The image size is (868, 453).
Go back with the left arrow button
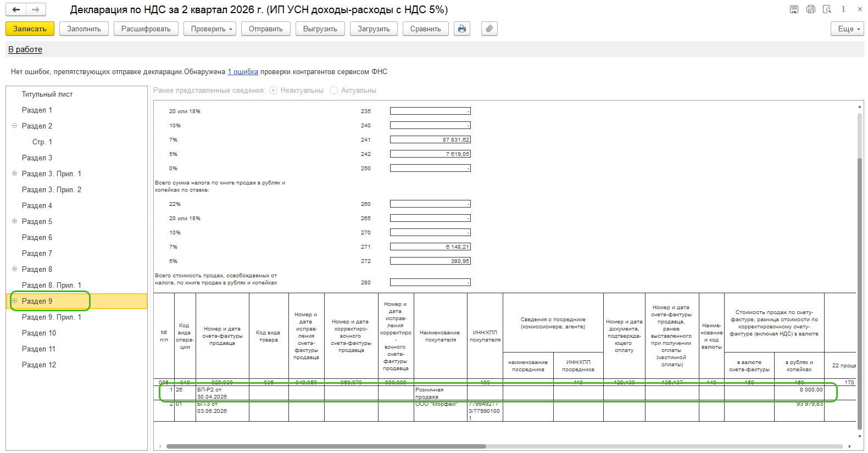(x=16, y=9)
